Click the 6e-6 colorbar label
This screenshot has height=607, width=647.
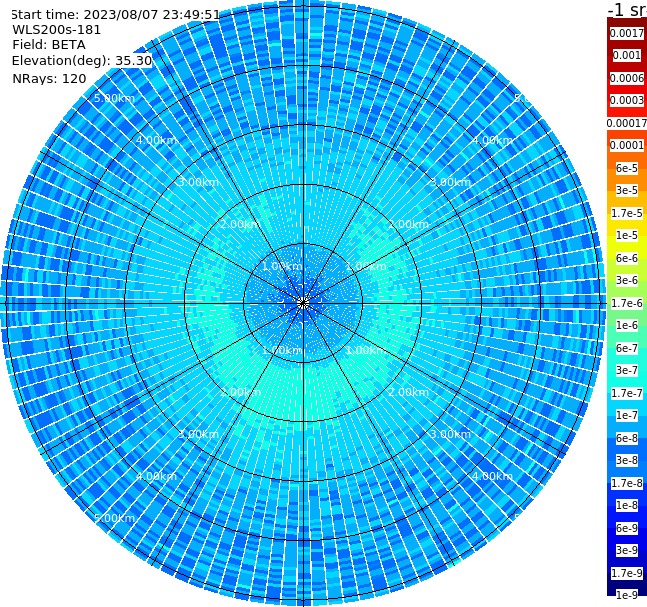coord(627,258)
